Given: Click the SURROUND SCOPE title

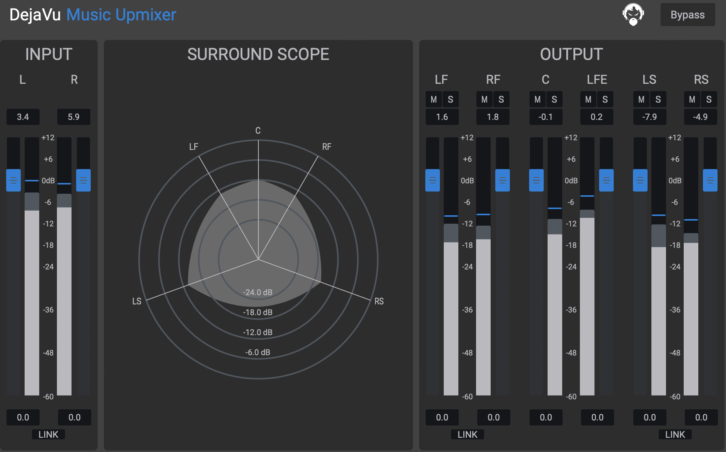Looking at the screenshot, I should pyautogui.click(x=258, y=54).
